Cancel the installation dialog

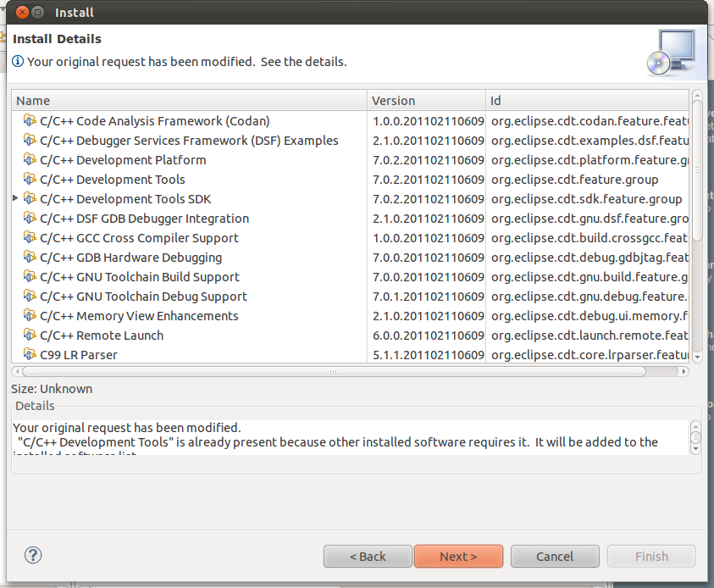(x=555, y=557)
